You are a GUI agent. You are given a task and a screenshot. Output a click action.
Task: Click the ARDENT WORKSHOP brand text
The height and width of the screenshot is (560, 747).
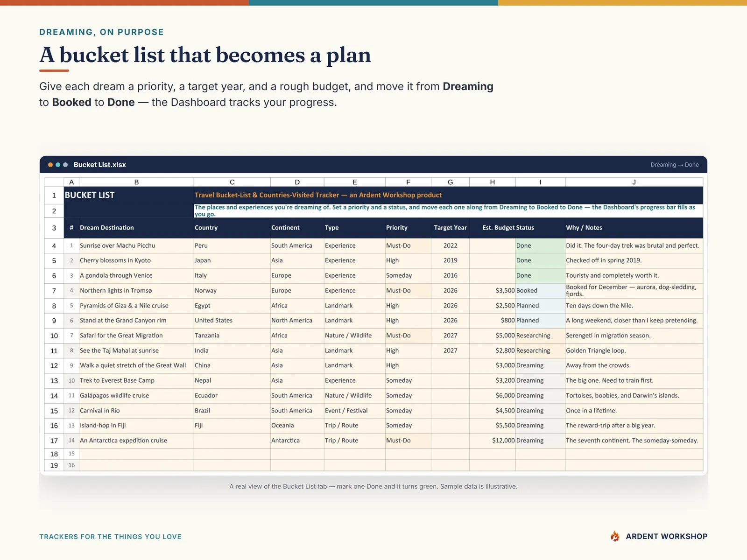667,536
